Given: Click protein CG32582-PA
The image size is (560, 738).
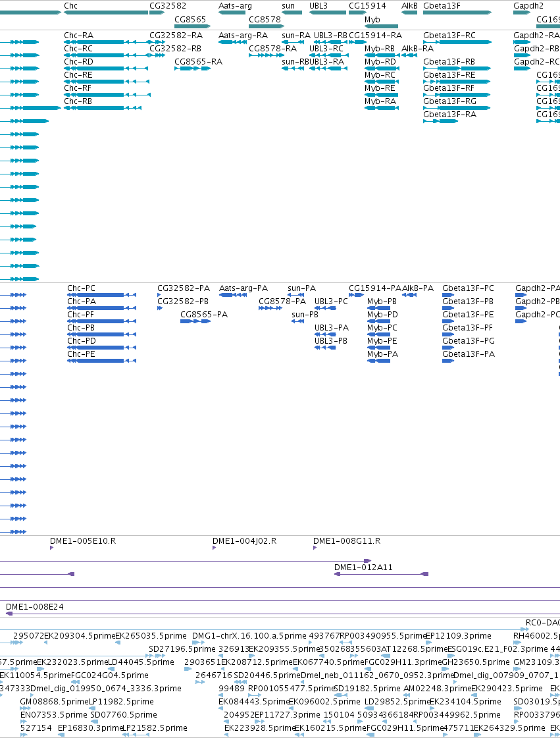Looking at the screenshot, I should tap(184, 288).
